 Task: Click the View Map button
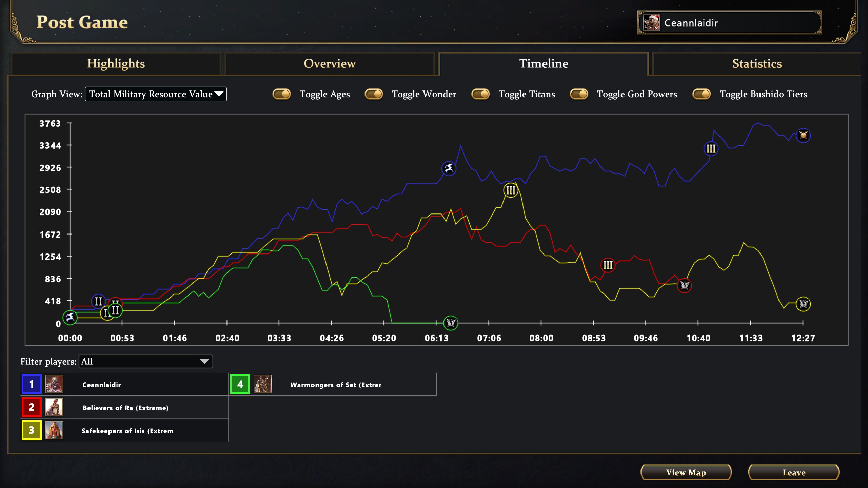tap(686, 472)
